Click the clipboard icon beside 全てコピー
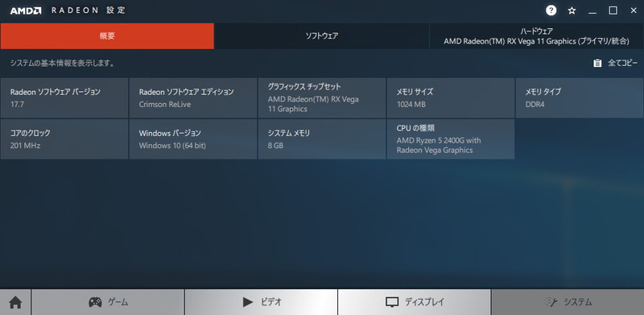Viewport: 644px width, 315px height. 597,64
